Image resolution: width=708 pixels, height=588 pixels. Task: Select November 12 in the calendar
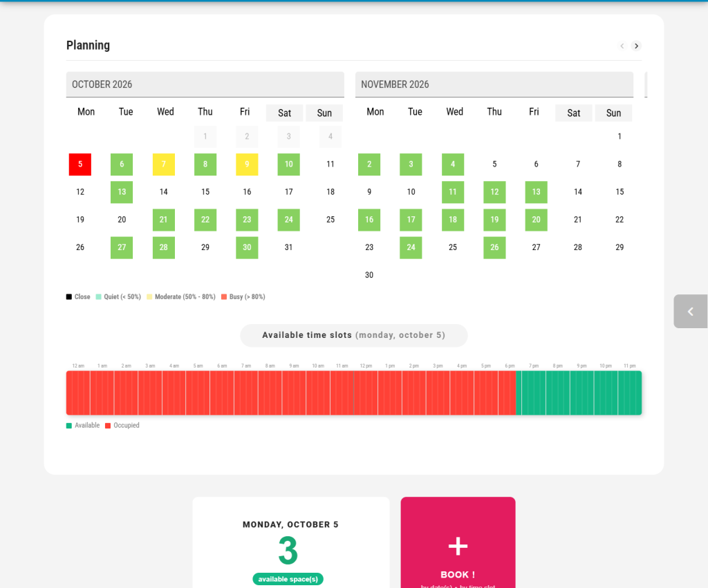pos(494,192)
